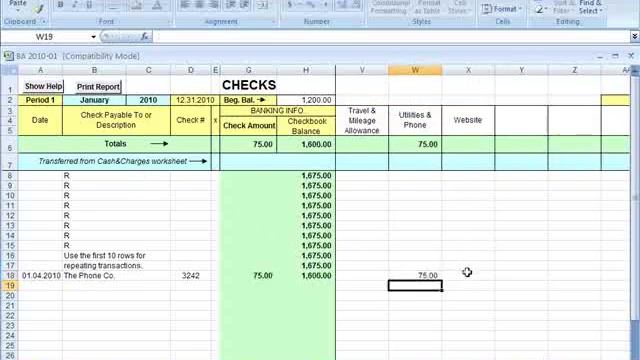Click the '75.00' value in row 18 Utilities column

(415, 276)
